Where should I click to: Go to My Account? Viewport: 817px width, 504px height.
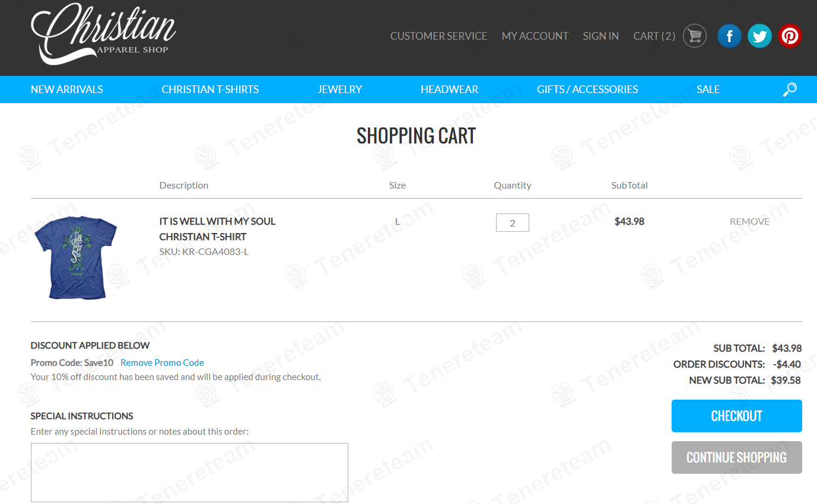click(535, 36)
